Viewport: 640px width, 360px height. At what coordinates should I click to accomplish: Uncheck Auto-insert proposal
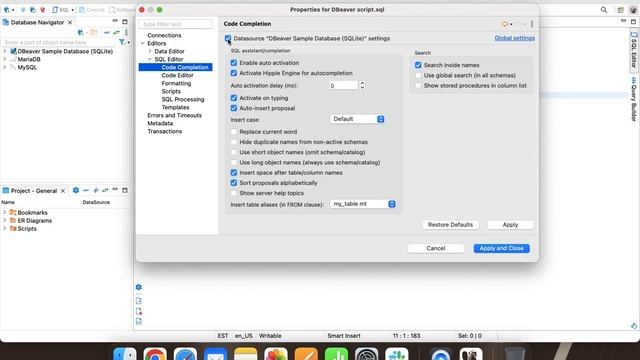pyautogui.click(x=233, y=108)
